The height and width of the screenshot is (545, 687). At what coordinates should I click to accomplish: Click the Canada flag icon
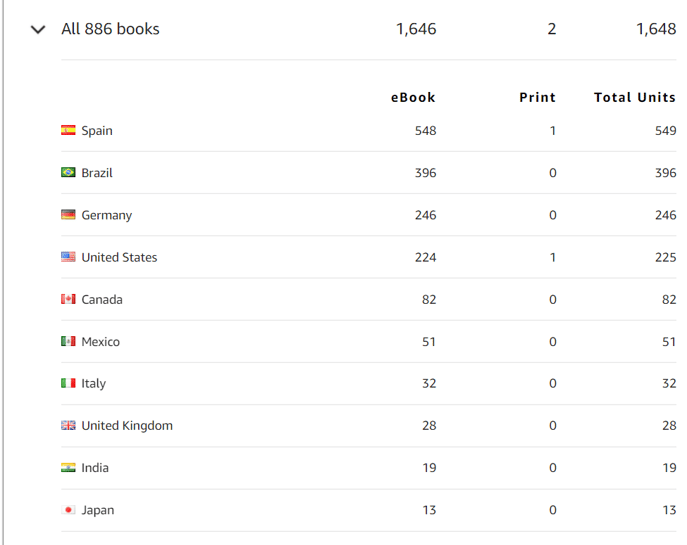68,299
